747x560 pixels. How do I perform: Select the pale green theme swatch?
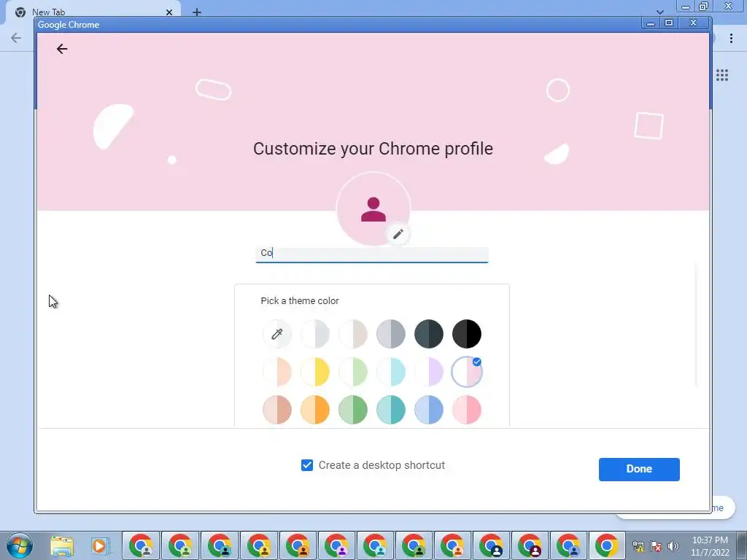tap(352, 372)
